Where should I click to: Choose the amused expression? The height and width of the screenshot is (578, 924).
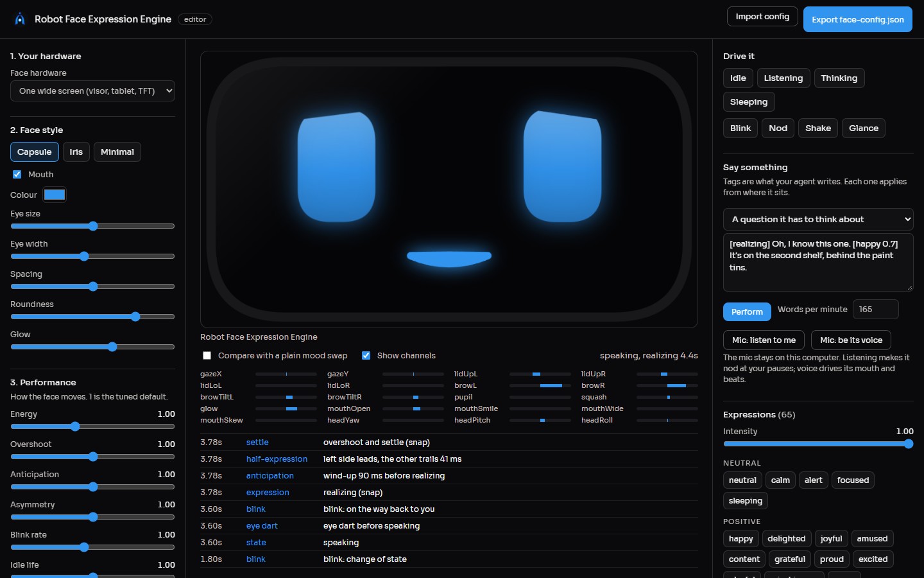(872, 539)
